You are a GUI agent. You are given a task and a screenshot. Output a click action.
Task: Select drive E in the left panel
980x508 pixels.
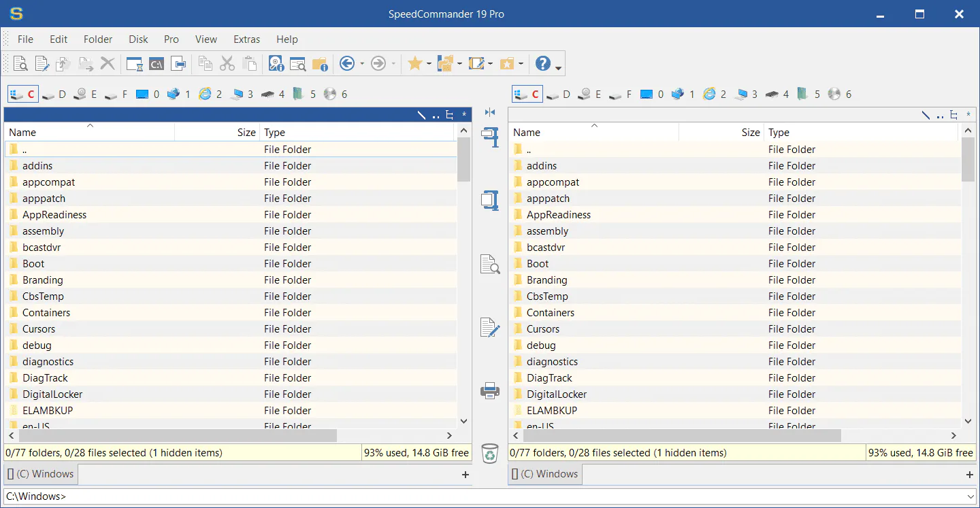85,95
